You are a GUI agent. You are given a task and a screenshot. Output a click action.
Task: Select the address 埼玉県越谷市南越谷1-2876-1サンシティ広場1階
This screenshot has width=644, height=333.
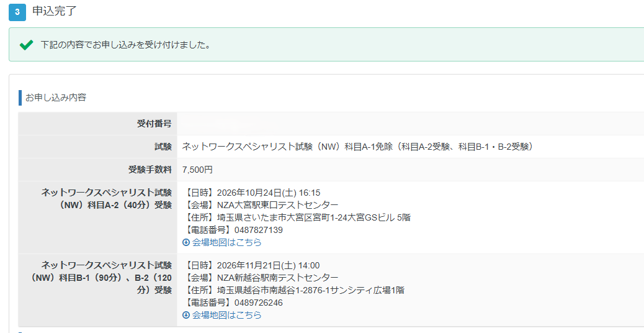[310, 290]
